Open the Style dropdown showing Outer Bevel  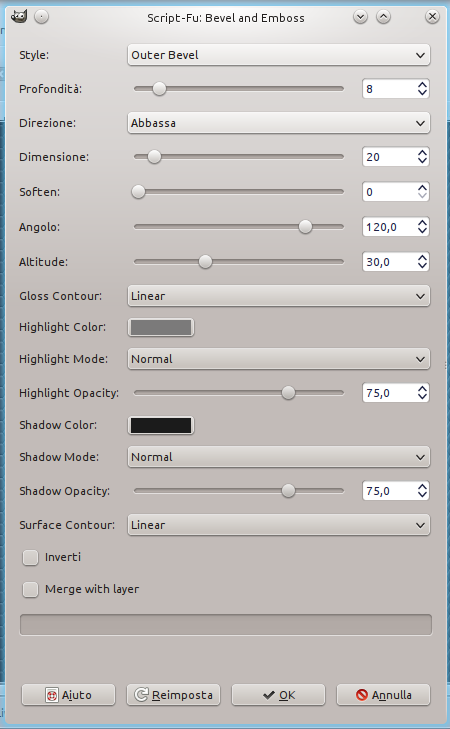278,55
